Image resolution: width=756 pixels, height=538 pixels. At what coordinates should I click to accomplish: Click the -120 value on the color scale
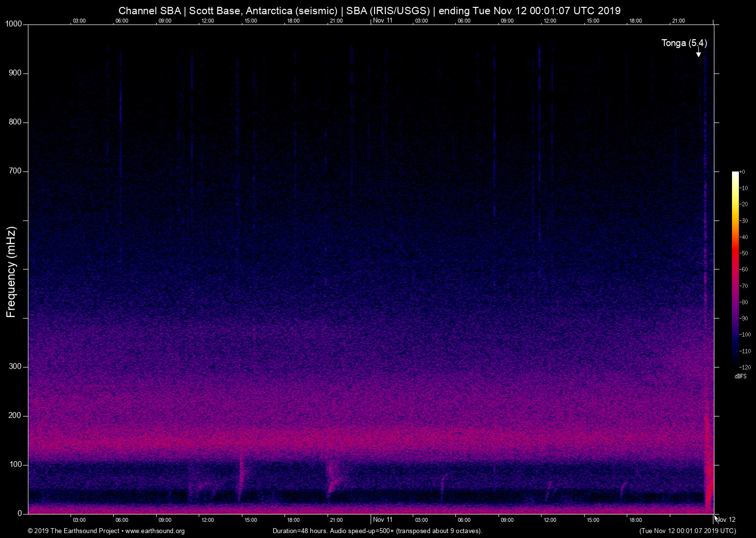point(745,367)
